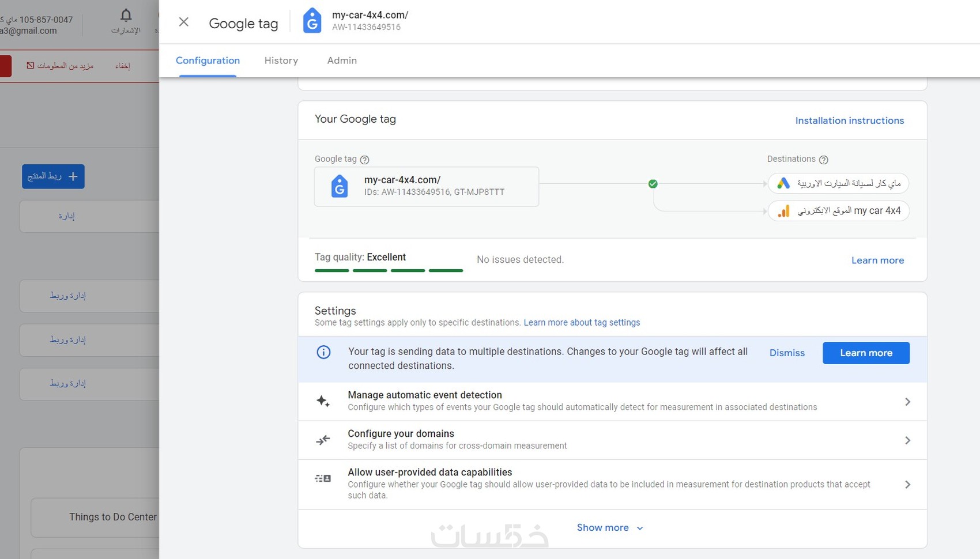The width and height of the screenshot is (980, 559).
Task: Click the account email in background header
Action: pos(28,31)
